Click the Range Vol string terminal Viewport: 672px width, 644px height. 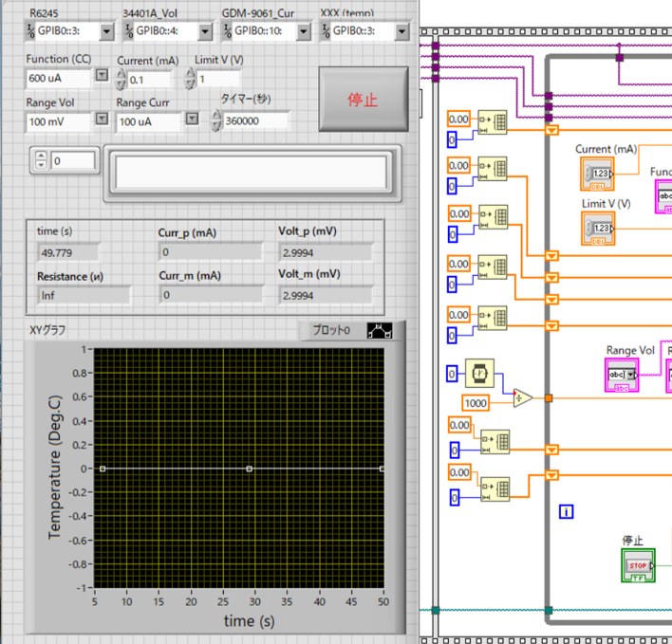(623, 376)
